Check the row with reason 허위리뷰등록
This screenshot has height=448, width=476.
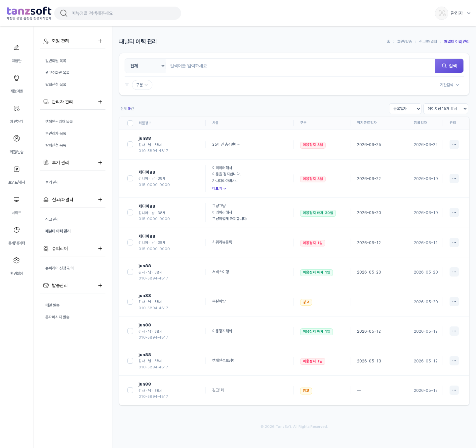coord(130,243)
